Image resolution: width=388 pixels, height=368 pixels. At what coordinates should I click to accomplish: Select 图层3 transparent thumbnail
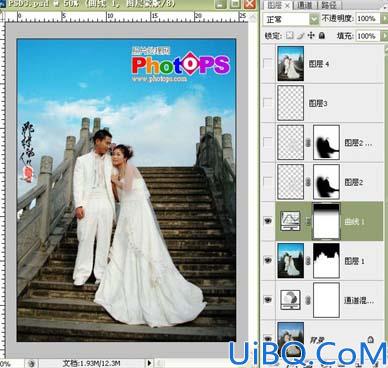tap(291, 103)
